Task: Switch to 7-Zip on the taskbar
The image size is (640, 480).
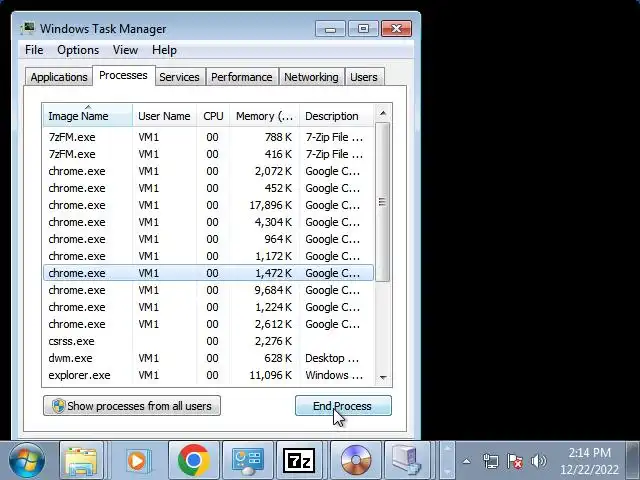Action: [x=301, y=460]
